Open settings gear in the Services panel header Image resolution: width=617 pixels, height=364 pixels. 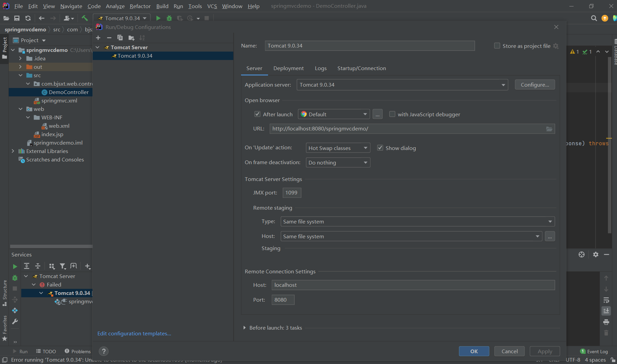pos(596,254)
